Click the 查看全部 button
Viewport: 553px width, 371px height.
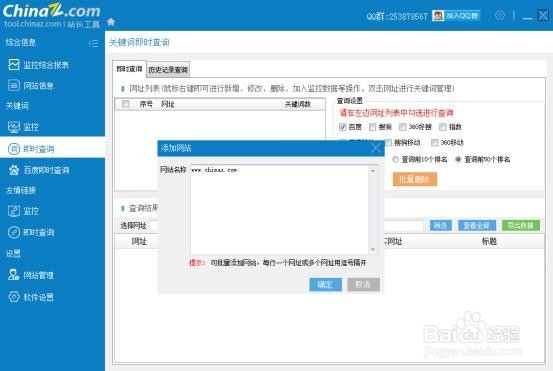click(x=477, y=225)
